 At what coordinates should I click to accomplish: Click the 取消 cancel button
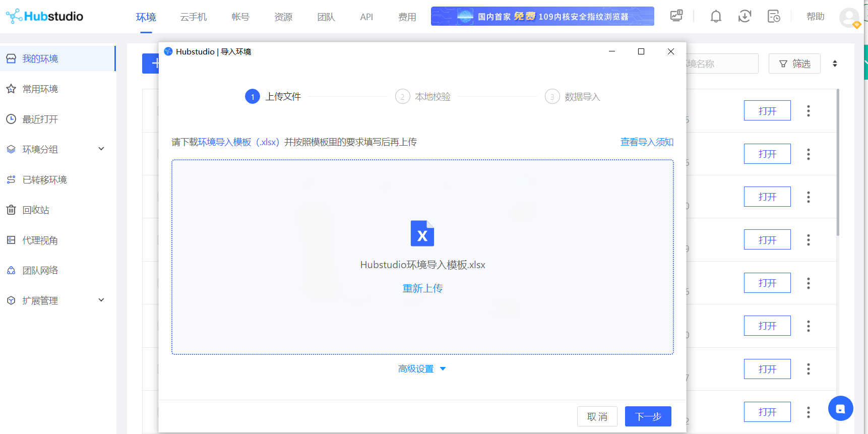597,416
